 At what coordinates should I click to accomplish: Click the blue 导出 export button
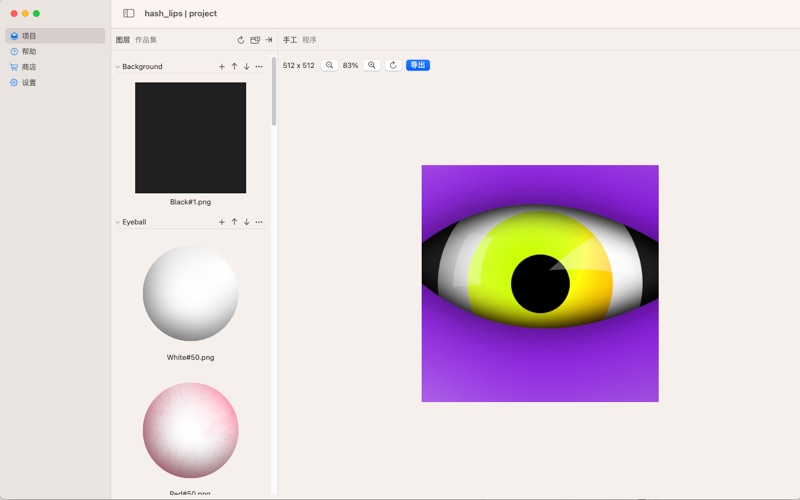(x=418, y=65)
